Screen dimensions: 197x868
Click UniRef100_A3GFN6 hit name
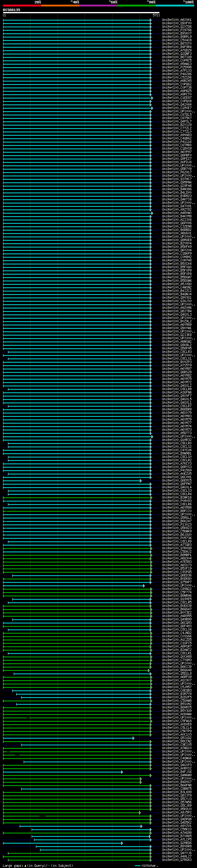click(177, 393)
